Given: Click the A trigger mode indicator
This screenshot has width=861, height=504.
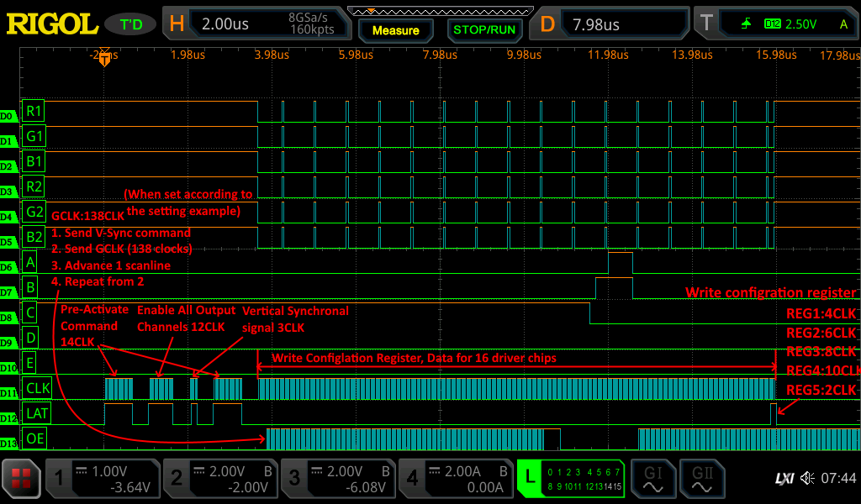Looking at the screenshot, I should (x=843, y=24).
